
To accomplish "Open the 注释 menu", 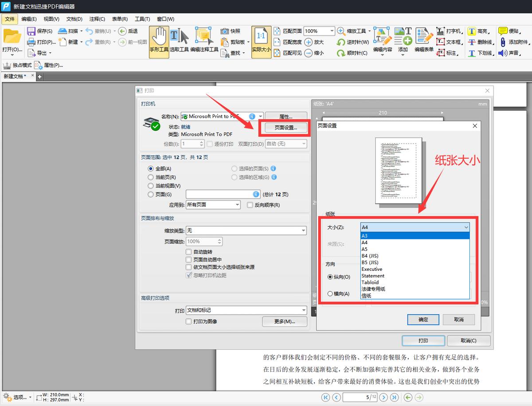I will point(97,19).
